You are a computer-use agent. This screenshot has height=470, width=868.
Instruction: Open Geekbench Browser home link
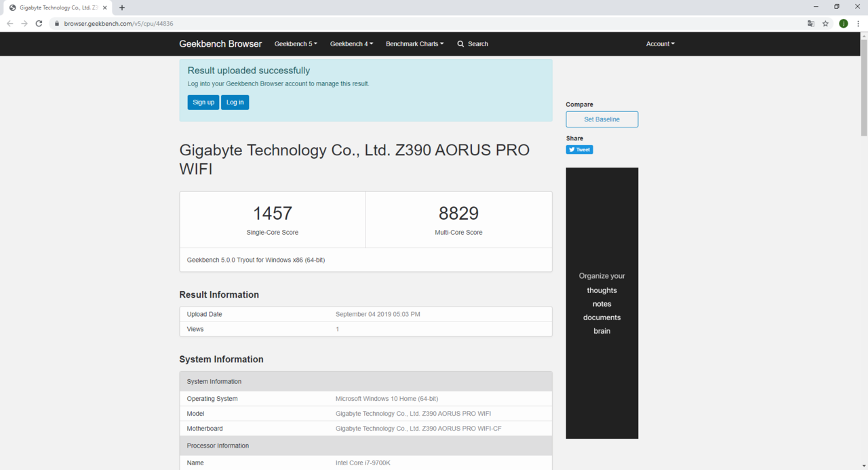(x=220, y=44)
